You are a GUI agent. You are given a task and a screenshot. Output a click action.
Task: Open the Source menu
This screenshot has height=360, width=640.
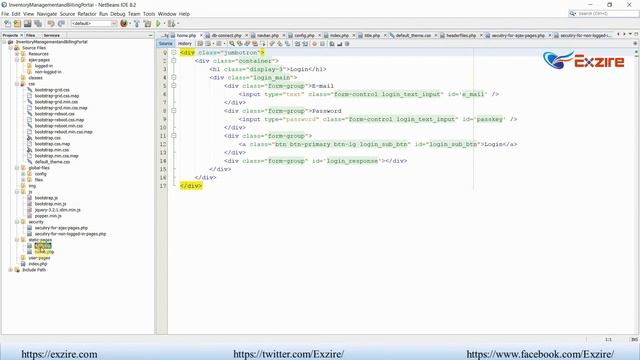[x=67, y=14]
